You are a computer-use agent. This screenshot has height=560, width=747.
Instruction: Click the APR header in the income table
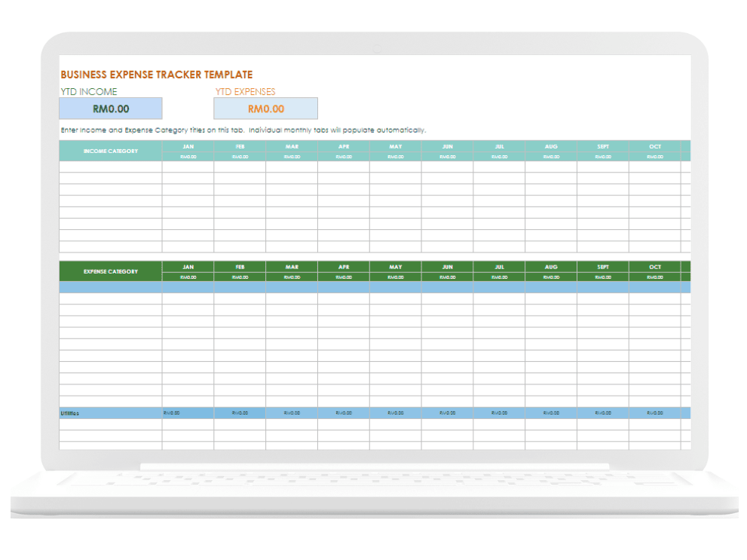344,147
